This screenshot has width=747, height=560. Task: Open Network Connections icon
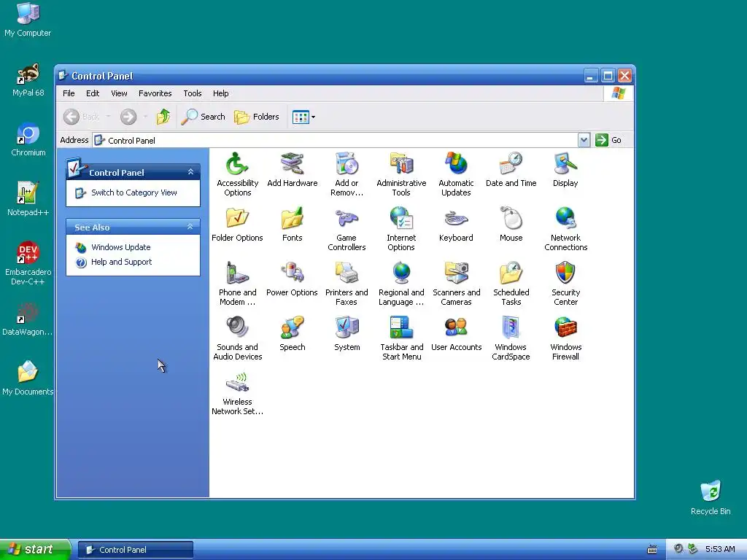click(565, 228)
